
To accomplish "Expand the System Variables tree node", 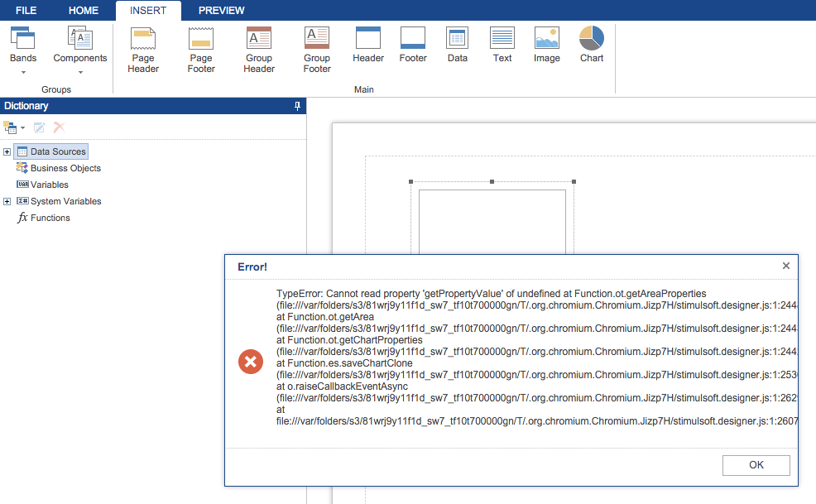I will click(7, 201).
